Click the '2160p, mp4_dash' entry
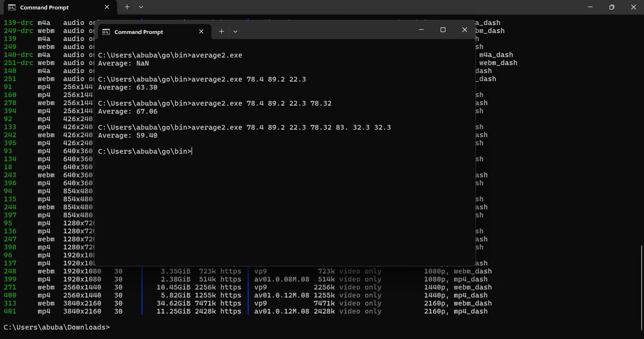Viewport: 644px width, 339px height. [x=456, y=311]
